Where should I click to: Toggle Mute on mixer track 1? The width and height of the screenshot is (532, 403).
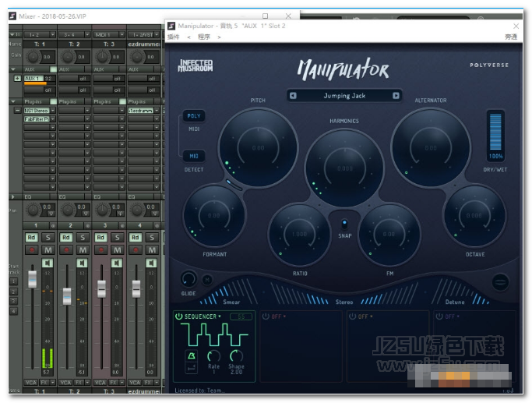pos(48,250)
